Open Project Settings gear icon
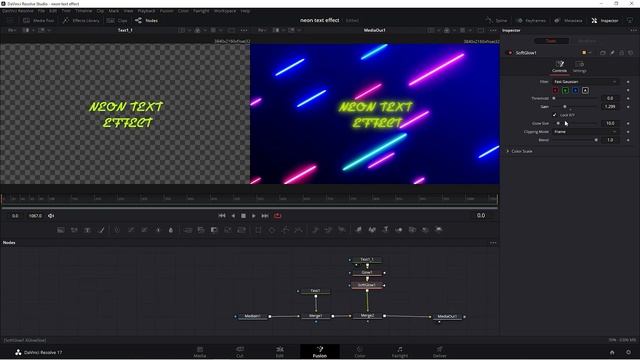The image size is (640, 360). [x=628, y=352]
